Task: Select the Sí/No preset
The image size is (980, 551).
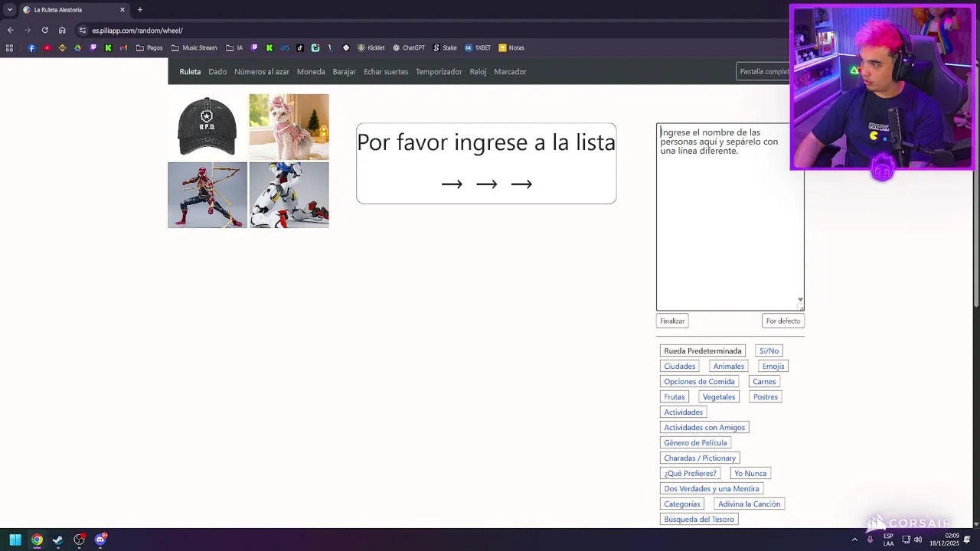Action: [x=769, y=350]
